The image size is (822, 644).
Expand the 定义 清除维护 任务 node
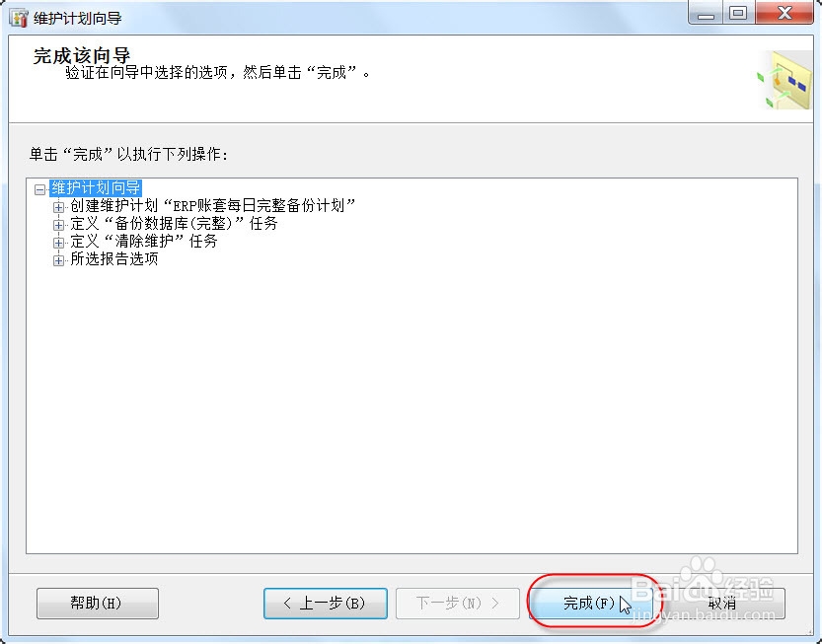pos(59,242)
